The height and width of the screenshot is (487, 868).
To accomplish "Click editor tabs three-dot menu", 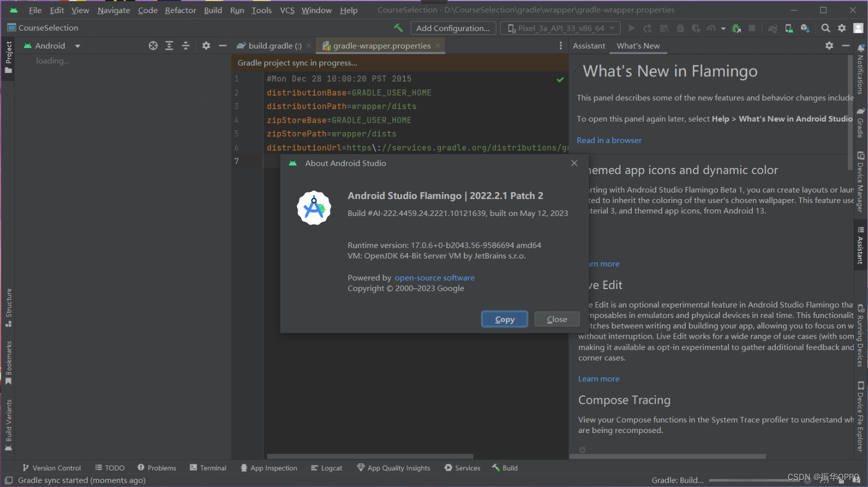I will click(x=560, y=46).
